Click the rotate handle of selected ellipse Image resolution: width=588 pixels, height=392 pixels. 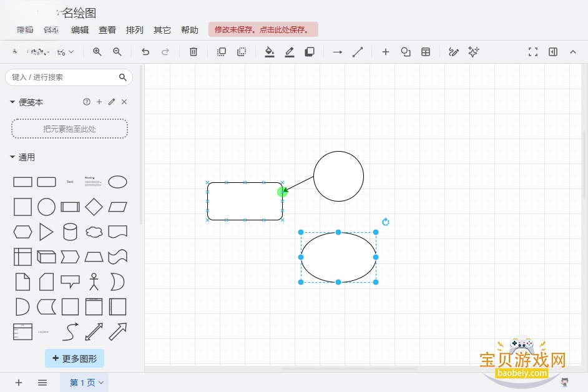tap(386, 222)
